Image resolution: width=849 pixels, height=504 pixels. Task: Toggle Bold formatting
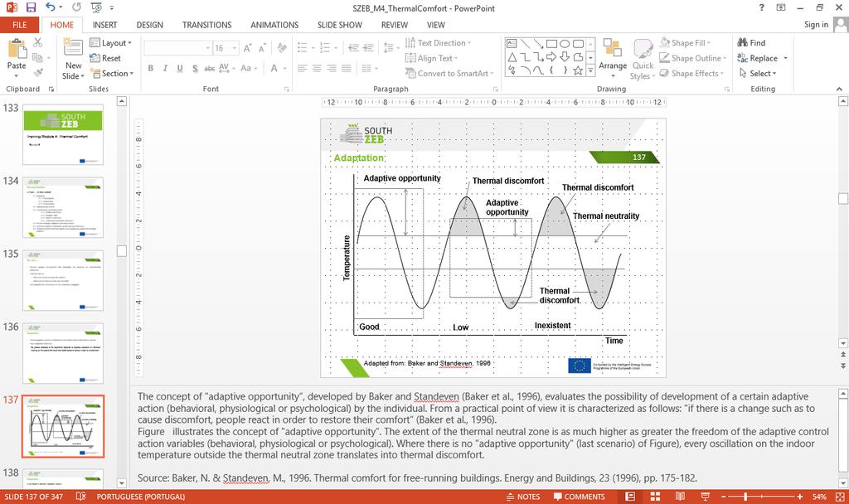coord(151,68)
